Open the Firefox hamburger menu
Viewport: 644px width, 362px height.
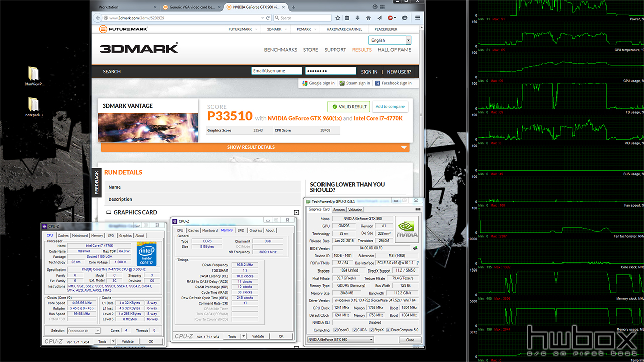point(417,18)
